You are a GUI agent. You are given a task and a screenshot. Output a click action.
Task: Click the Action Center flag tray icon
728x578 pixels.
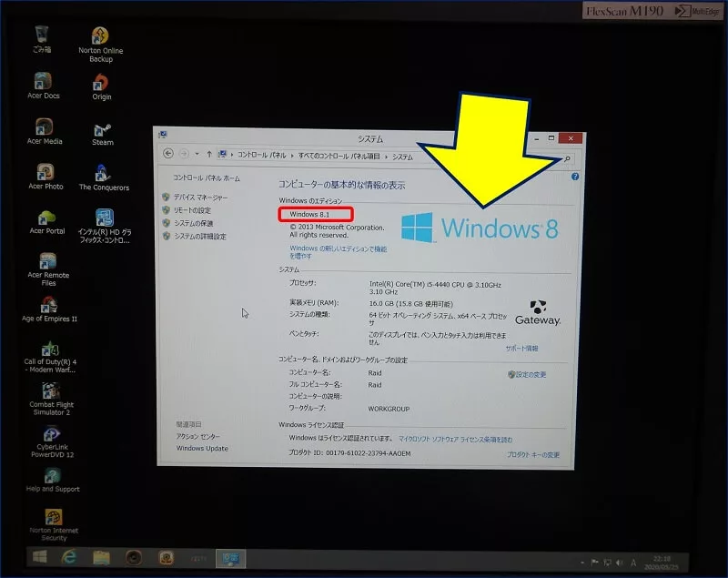[x=594, y=563]
